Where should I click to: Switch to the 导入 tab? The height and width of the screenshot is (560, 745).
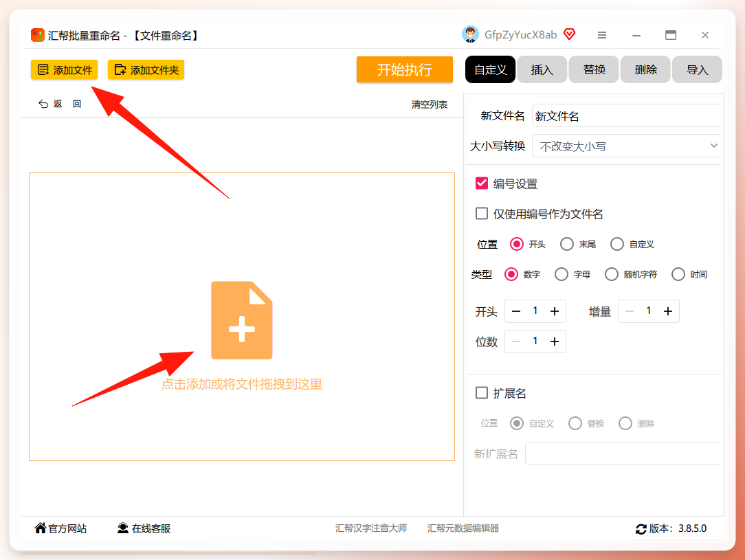(697, 70)
